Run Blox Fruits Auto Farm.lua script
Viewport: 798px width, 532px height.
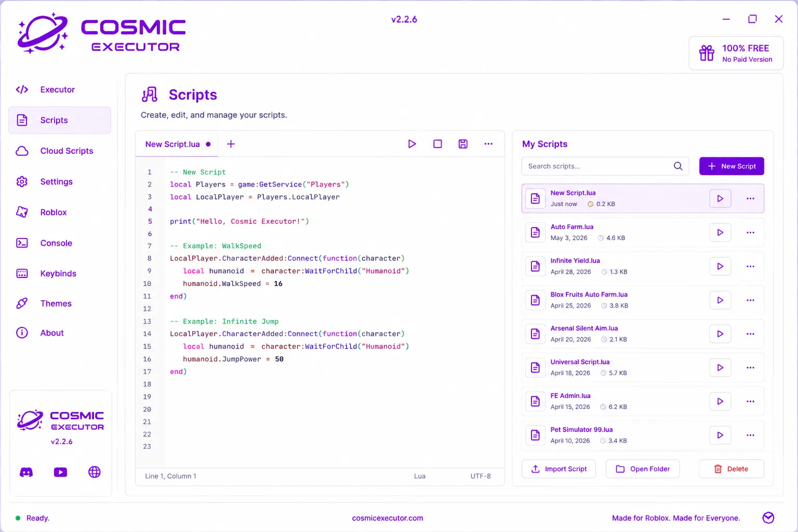(720, 300)
